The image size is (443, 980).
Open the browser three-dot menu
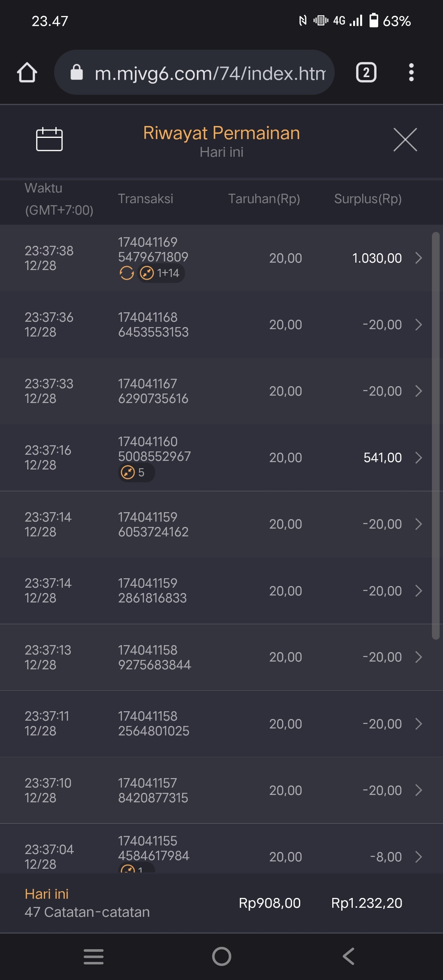point(411,73)
